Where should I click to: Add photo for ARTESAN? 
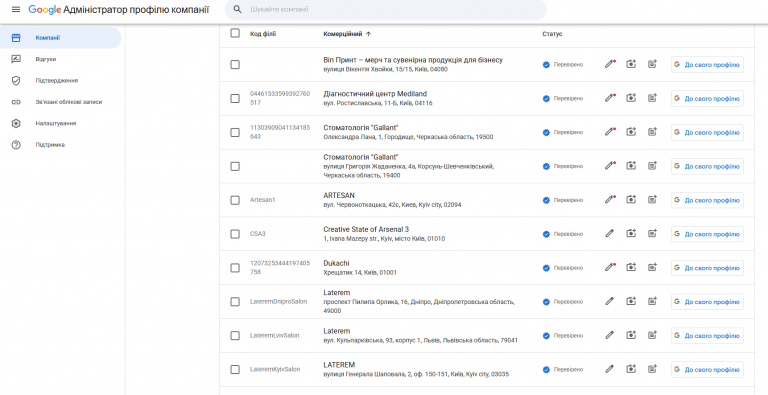pos(631,200)
